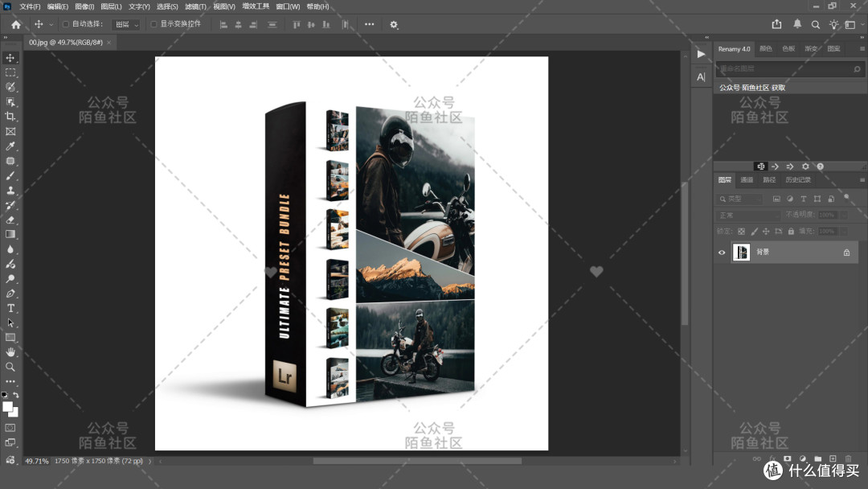Select the History Brush tool
868x489 pixels.
click(10, 205)
